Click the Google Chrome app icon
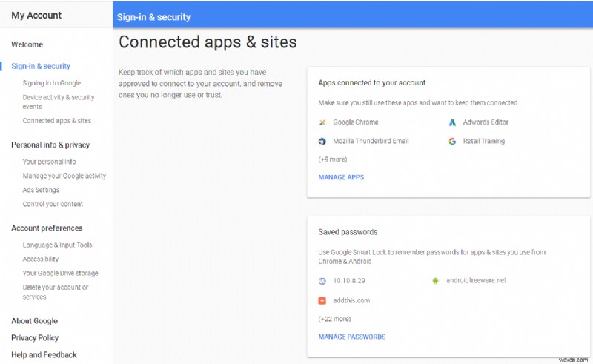593x364 pixels. click(x=322, y=122)
